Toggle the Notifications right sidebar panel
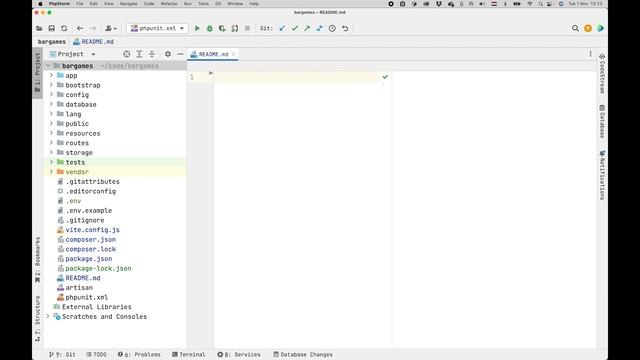 pyautogui.click(x=602, y=175)
